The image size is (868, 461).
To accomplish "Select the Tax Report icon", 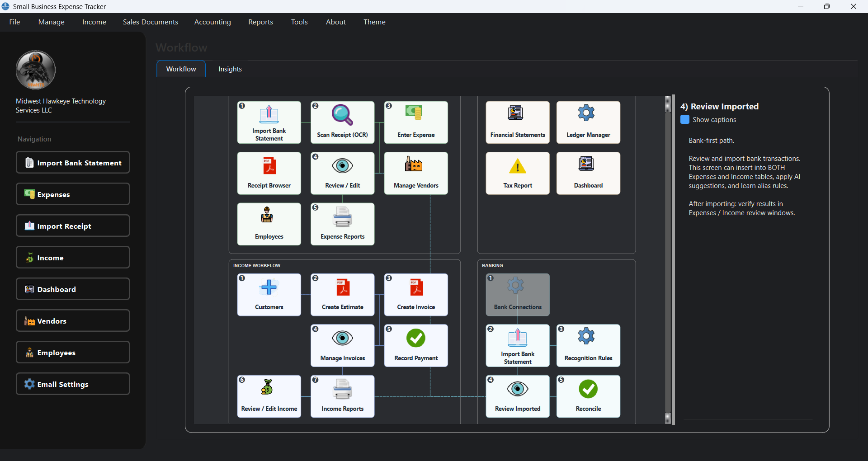I will (x=517, y=173).
